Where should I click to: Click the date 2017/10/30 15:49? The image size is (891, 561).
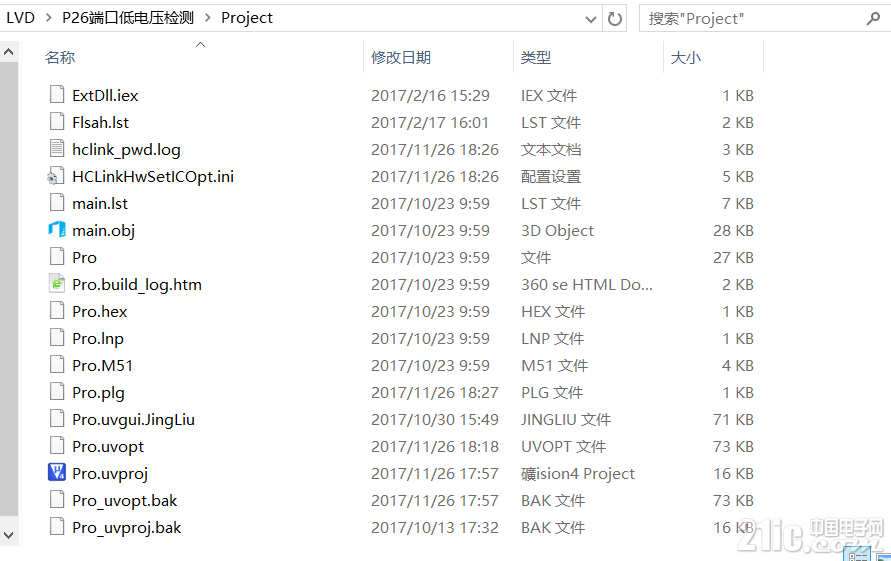click(x=435, y=419)
